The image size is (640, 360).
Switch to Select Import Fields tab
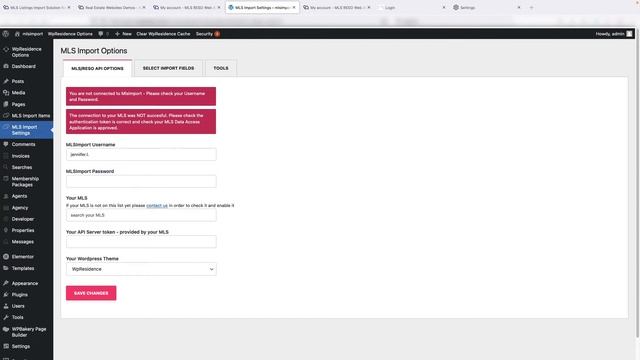coord(169,68)
